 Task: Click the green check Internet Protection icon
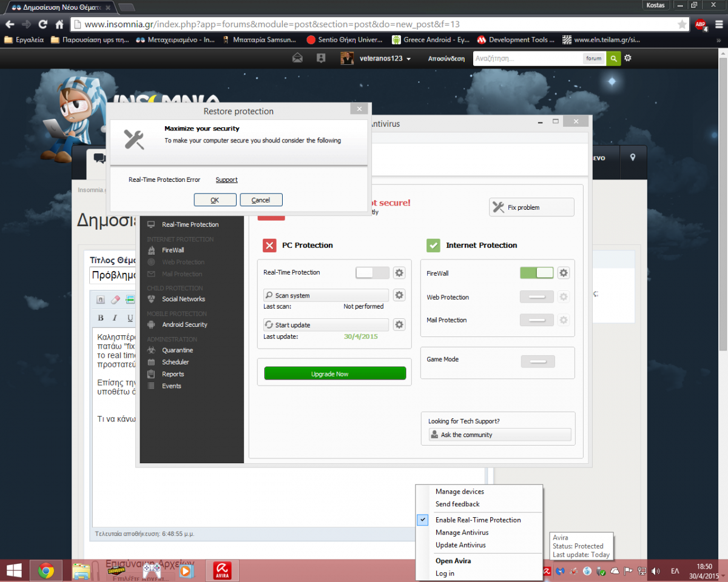(433, 246)
